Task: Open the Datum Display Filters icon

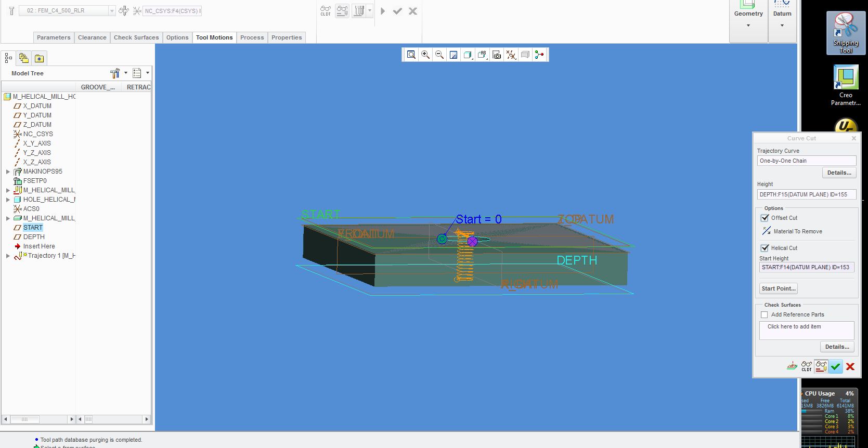Action: tap(511, 55)
